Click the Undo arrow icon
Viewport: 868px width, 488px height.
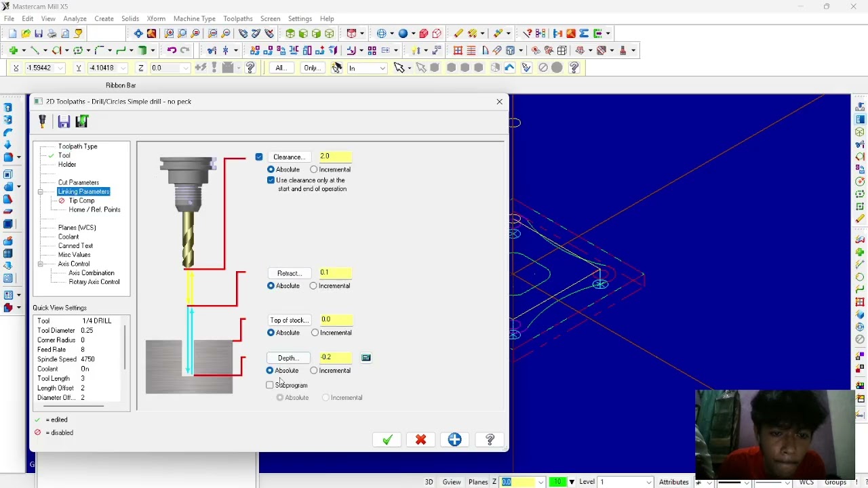172,50
